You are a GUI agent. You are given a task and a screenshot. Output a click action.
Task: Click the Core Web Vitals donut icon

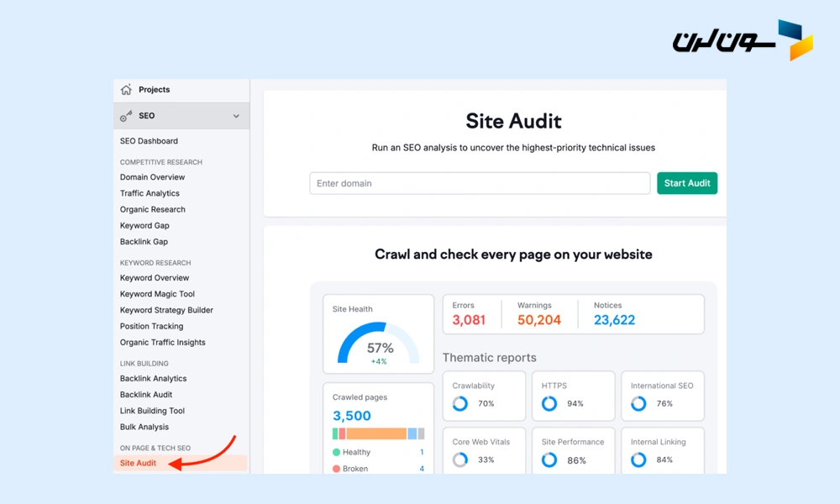pyautogui.click(x=459, y=460)
